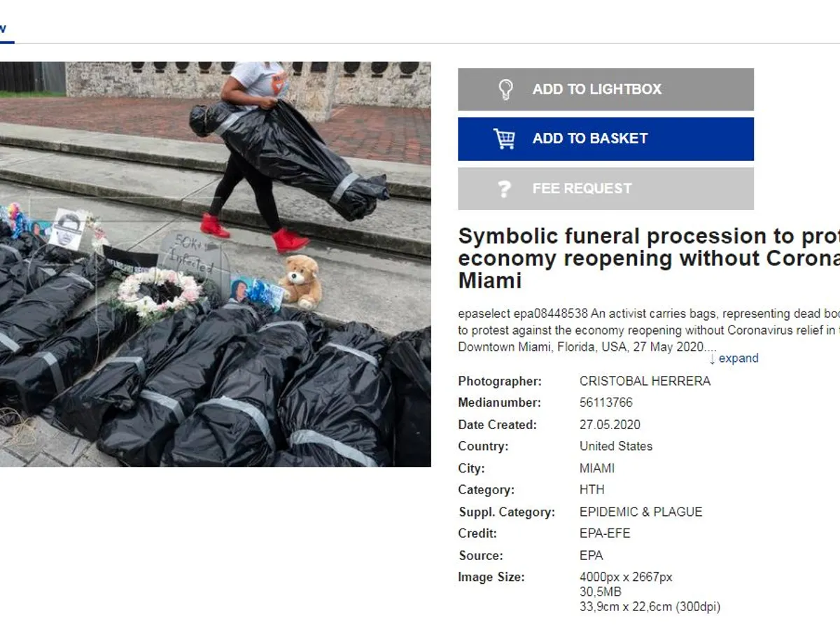This screenshot has width=840, height=630.
Task: Open the protest photo preview image
Action: coord(215,264)
